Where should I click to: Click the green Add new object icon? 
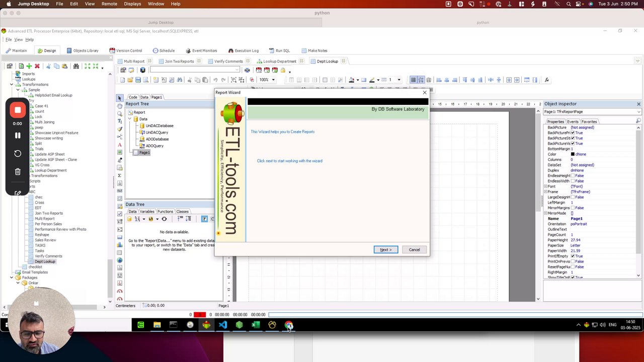click(29, 66)
